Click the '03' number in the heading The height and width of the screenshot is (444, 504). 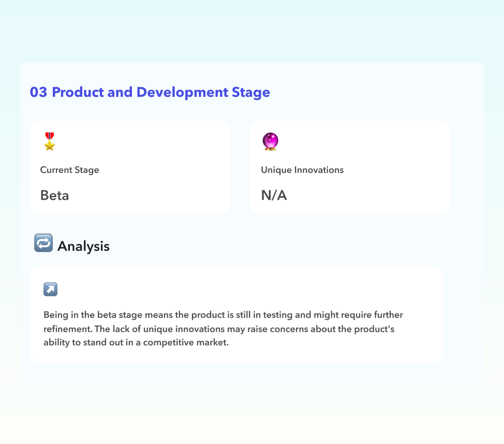[38, 92]
